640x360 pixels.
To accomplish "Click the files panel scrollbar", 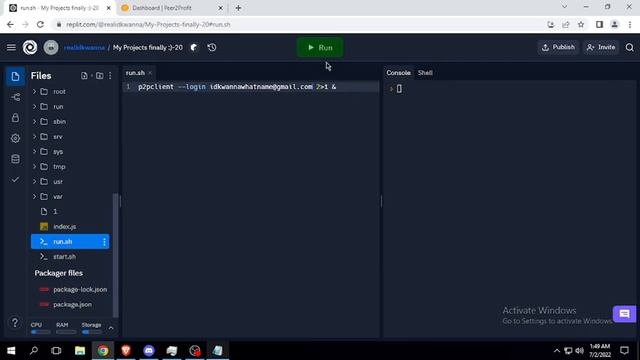I will click(116, 255).
